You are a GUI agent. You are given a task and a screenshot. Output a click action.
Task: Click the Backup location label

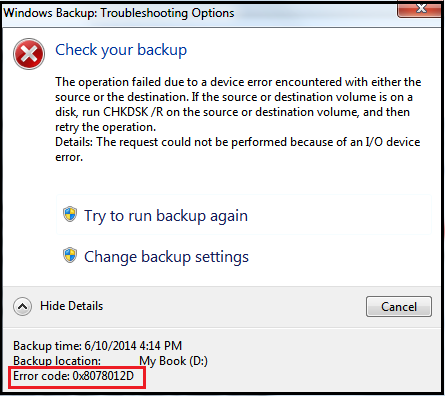coord(57,361)
